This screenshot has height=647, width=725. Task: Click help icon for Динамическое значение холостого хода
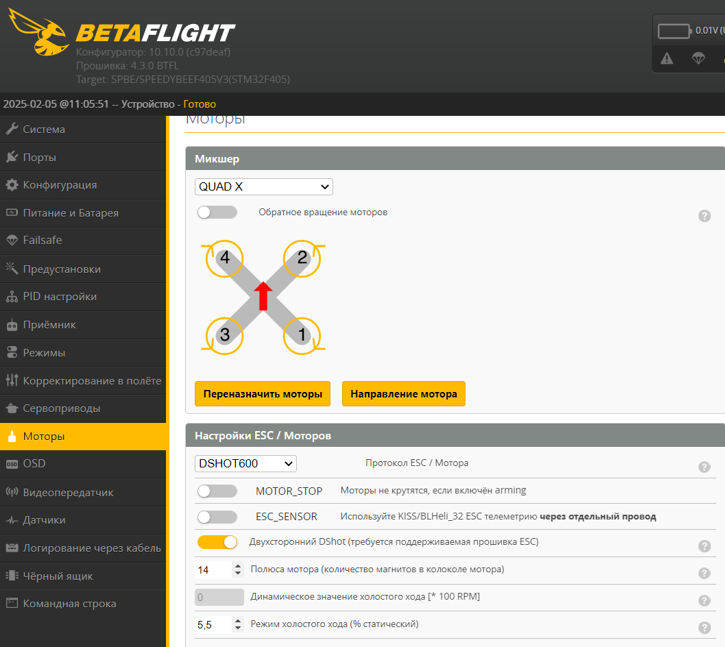704,600
